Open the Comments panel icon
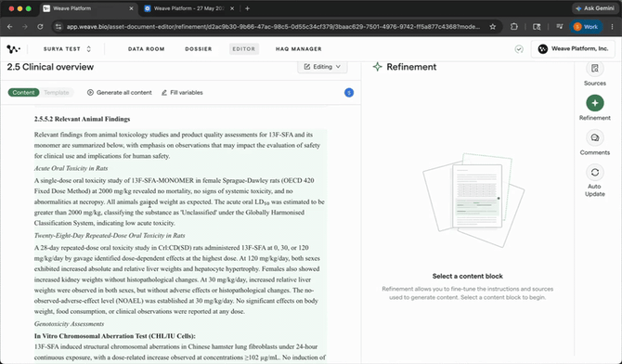622x364 pixels. pyautogui.click(x=595, y=137)
